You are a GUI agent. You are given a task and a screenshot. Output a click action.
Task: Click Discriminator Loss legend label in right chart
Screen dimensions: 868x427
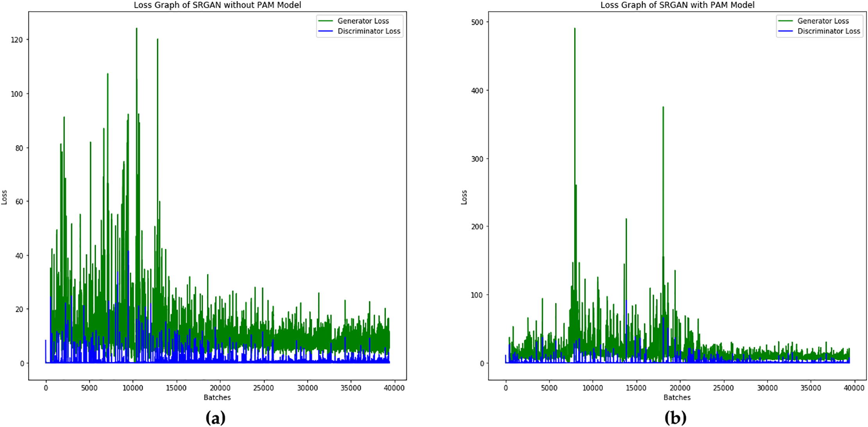click(829, 31)
